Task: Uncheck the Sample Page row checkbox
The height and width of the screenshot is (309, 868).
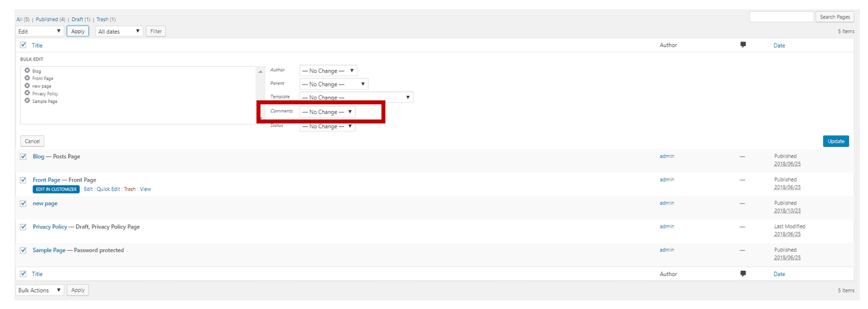Action: pyautogui.click(x=23, y=250)
